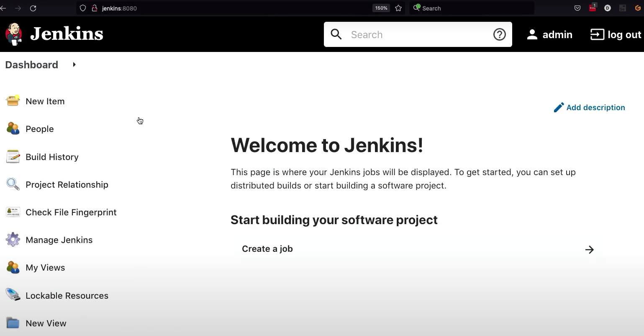Open the New View sidebar link
This screenshot has width=644, height=336.
46,323
